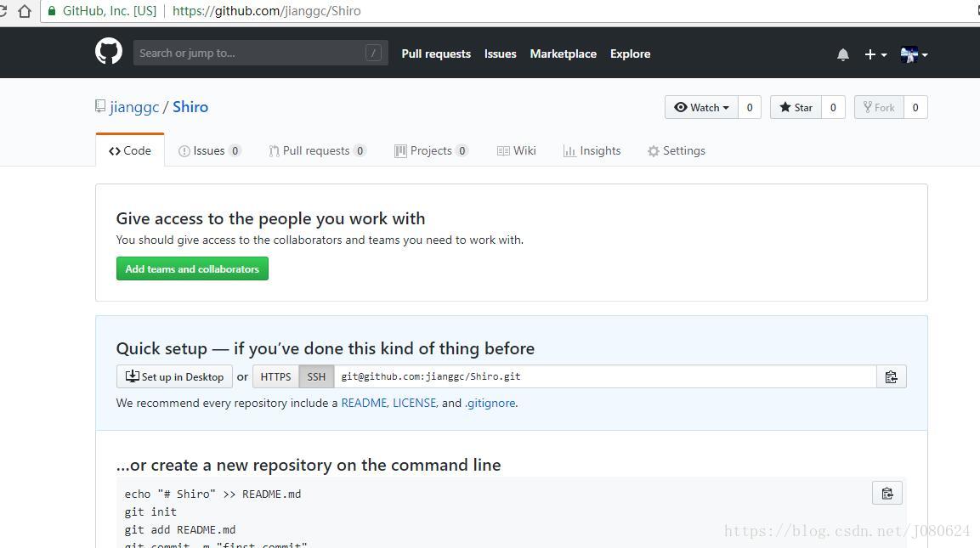Click the forks count next to Fork
The image size is (980, 548).
(x=915, y=107)
